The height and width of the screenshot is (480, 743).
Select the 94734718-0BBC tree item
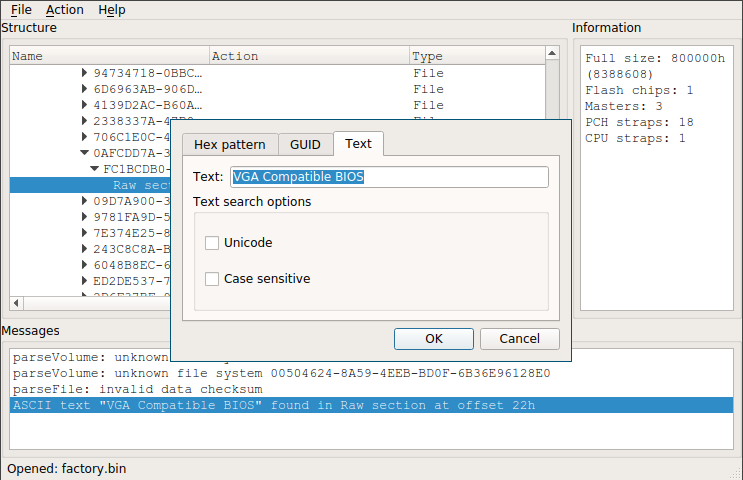pyautogui.click(x=147, y=73)
